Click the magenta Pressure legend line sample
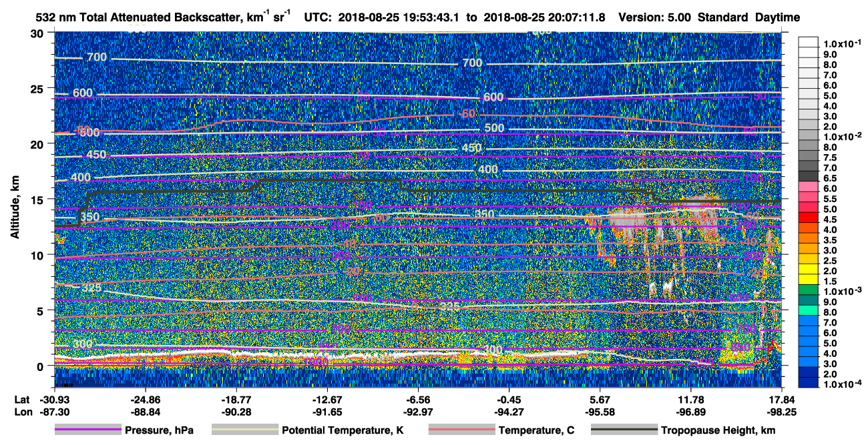The image size is (868, 445). point(88,430)
